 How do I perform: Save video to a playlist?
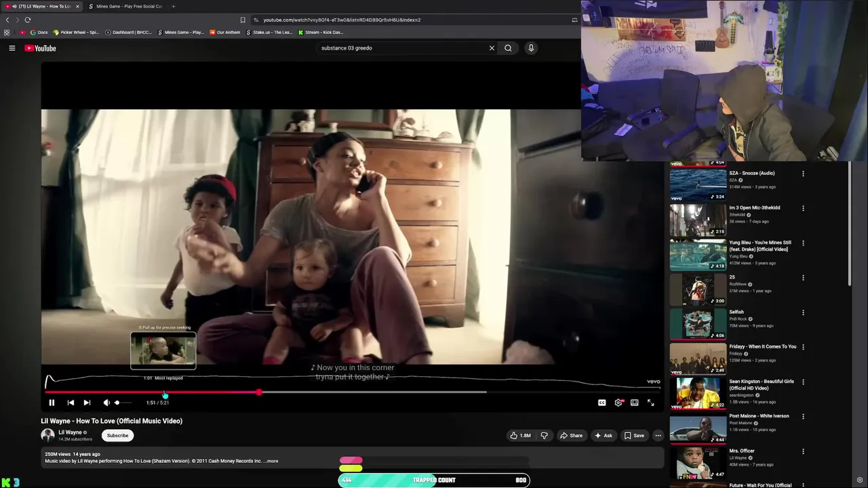point(634,436)
